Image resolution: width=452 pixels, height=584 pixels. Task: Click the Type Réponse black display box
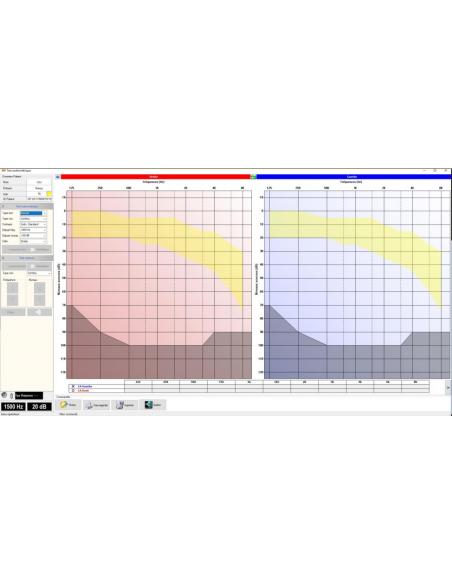pos(29,396)
